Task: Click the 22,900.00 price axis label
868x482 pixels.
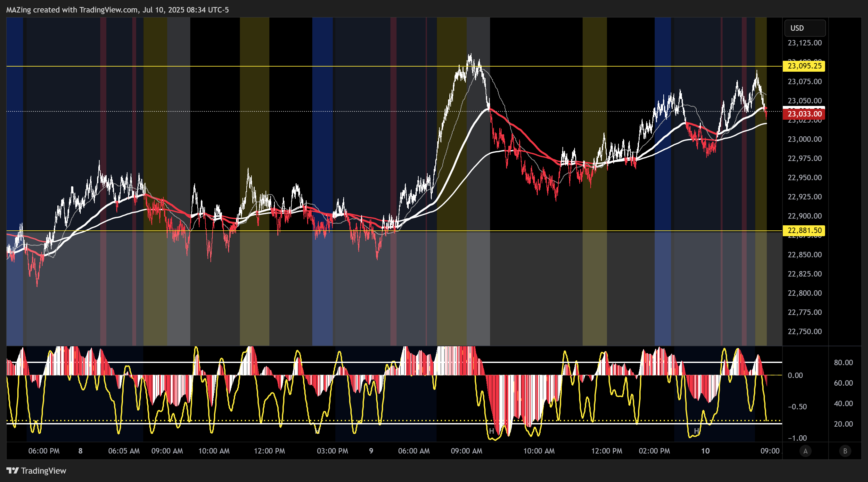Action: point(805,216)
